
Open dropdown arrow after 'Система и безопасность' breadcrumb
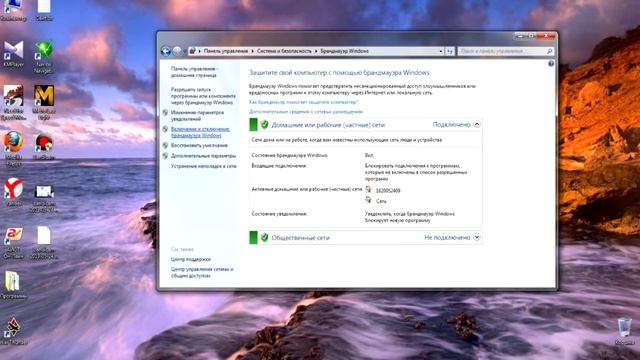point(316,51)
